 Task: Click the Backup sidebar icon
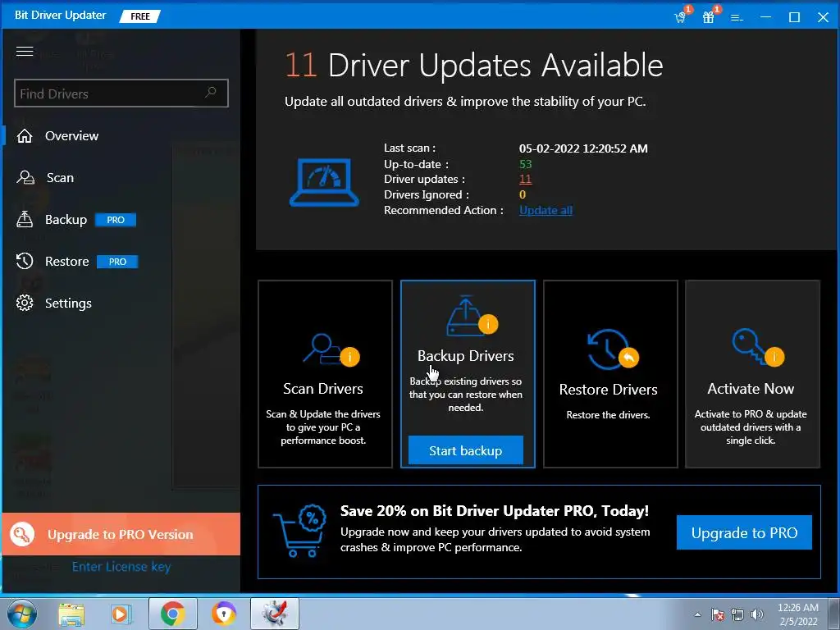tap(25, 219)
